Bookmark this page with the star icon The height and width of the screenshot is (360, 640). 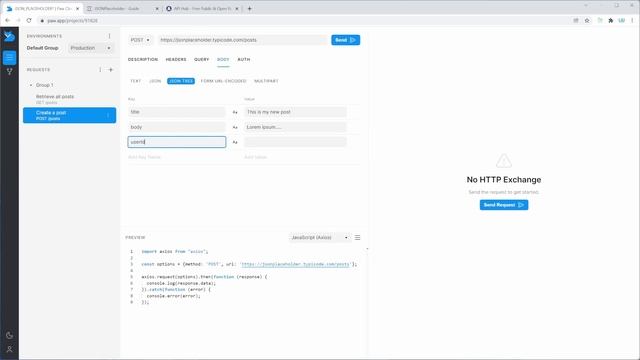pos(587,20)
